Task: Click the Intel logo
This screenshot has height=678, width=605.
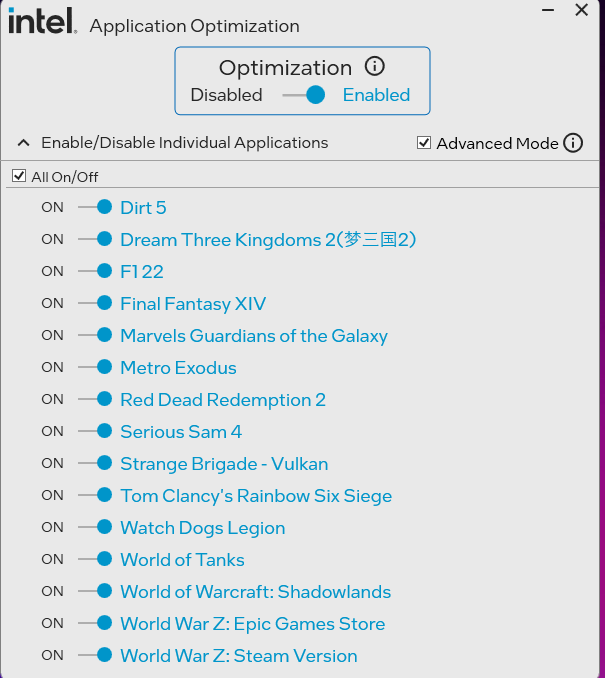Action: click(x=42, y=22)
